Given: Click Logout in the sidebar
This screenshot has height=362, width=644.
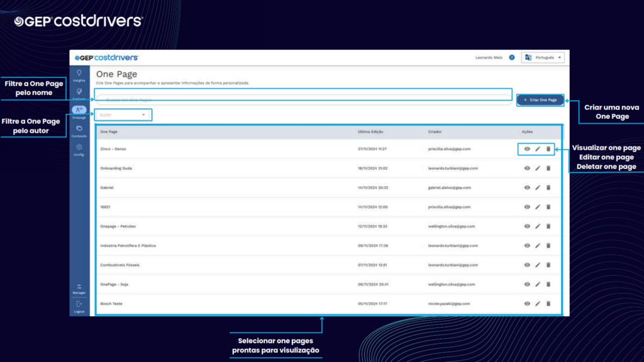Looking at the screenshot, I should tap(79, 307).
